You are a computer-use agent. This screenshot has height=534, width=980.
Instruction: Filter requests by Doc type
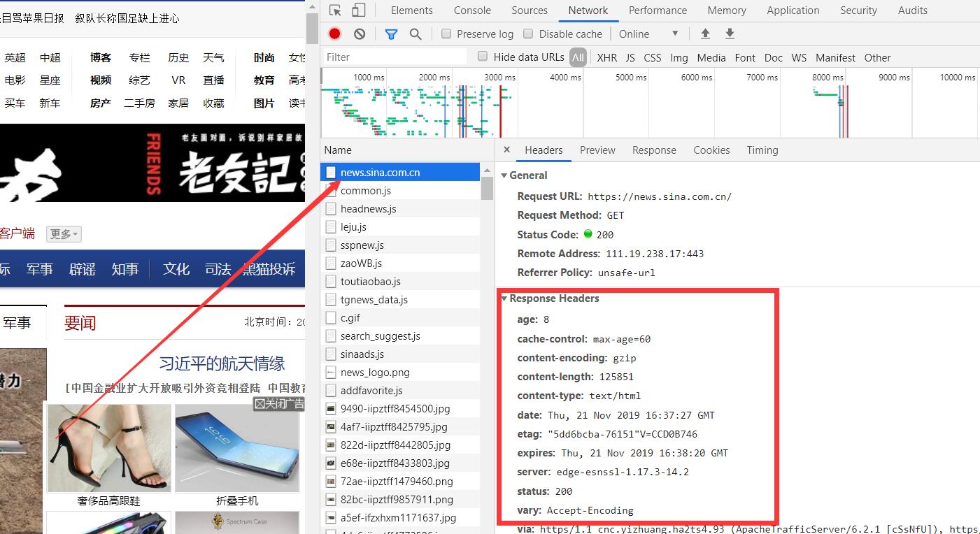tap(774, 58)
